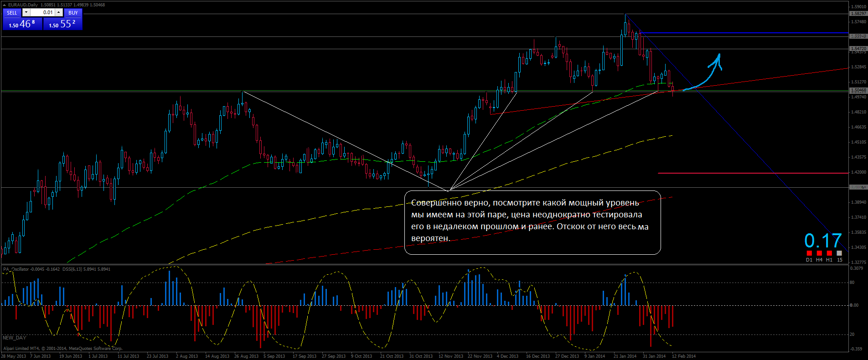This screenshot has height=360, width=868.
Task: Click the 1.59010 price axis value
Action: tap(858, 7)
